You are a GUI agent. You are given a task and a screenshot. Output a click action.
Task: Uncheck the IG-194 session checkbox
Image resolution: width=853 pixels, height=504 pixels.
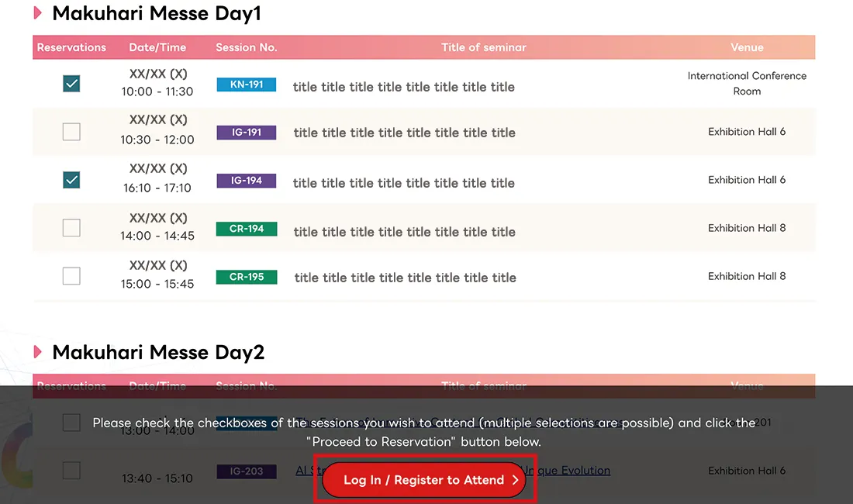coord(71,179)
